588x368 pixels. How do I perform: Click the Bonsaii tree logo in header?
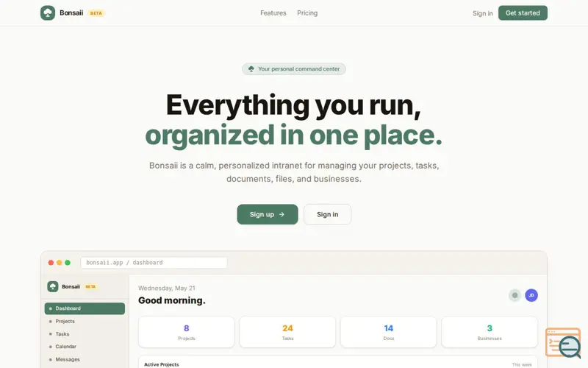pyautogui.click(x=48, y=13)
